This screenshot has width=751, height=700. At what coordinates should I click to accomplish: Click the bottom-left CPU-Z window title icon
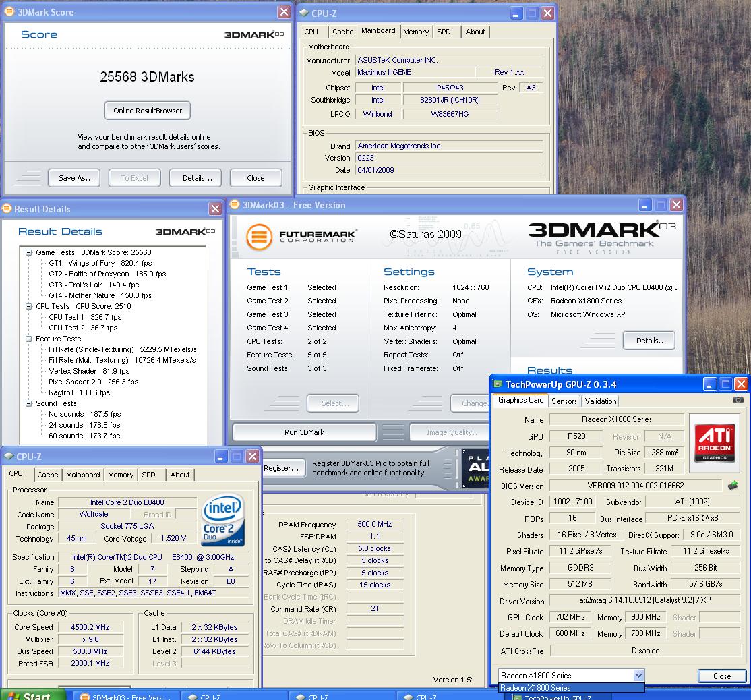(x=9, y=456)
